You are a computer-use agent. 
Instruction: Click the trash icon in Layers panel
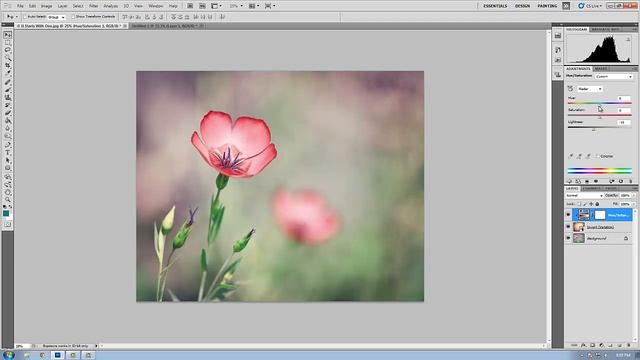point(629,345)
